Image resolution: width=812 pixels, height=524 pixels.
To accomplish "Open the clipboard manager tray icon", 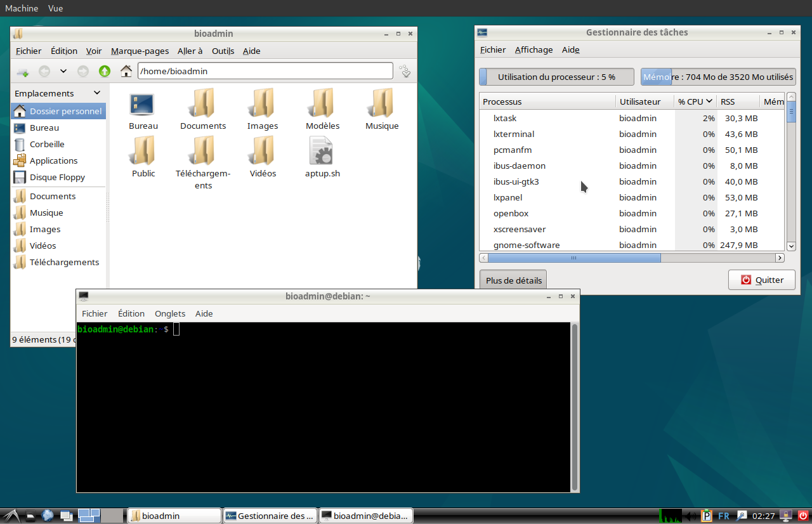I will (x=707, y=516).
